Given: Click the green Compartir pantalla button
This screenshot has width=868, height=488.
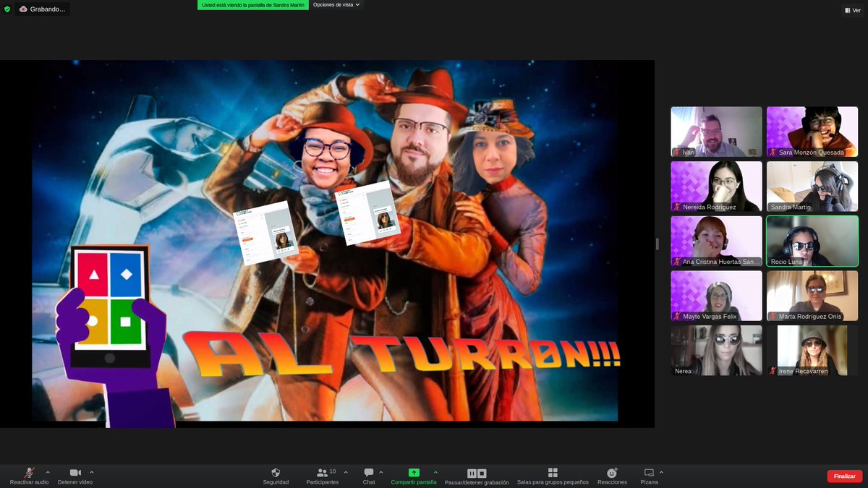Looking at the screenshot, I should click(414, 476).
